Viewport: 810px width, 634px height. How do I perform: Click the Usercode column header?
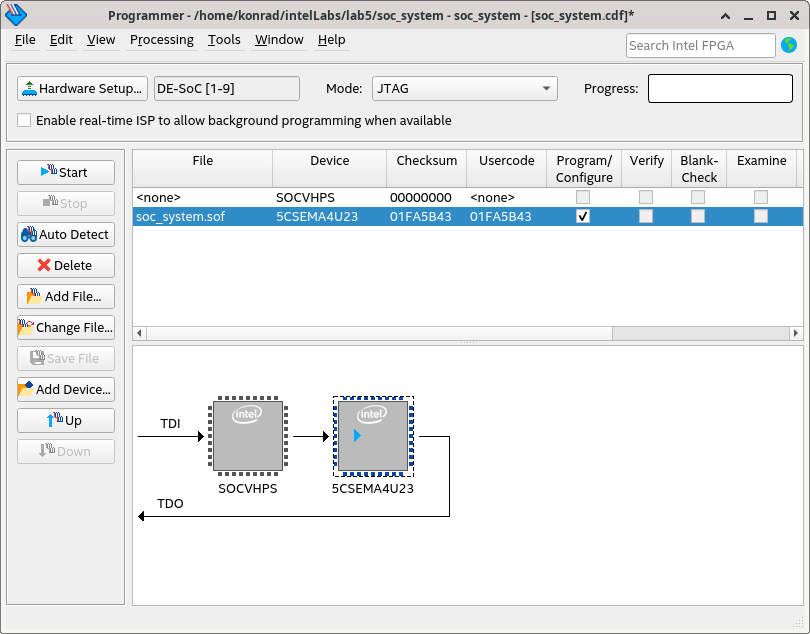tap(507, 169)
